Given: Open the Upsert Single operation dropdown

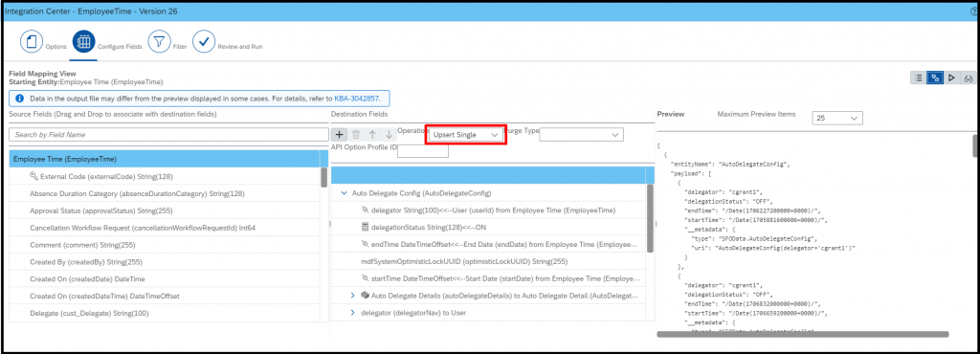Looking at the screenshot, I should click(x=466, y=135).
